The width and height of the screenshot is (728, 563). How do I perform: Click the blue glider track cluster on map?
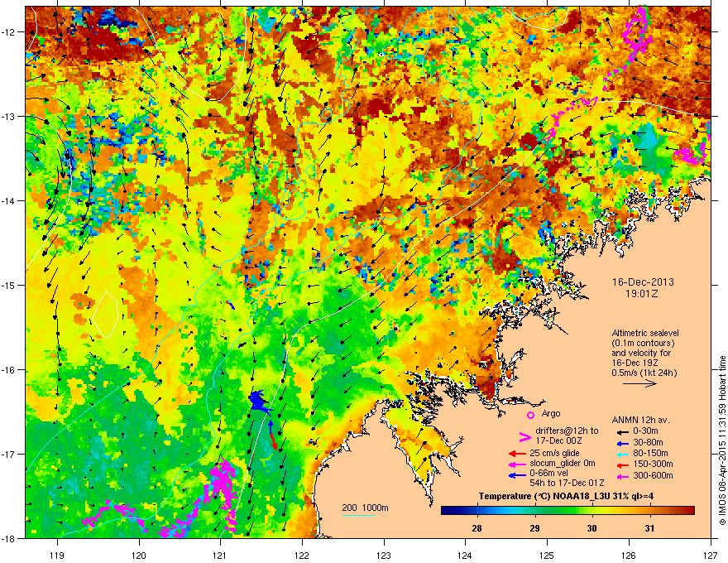(259, 401)
